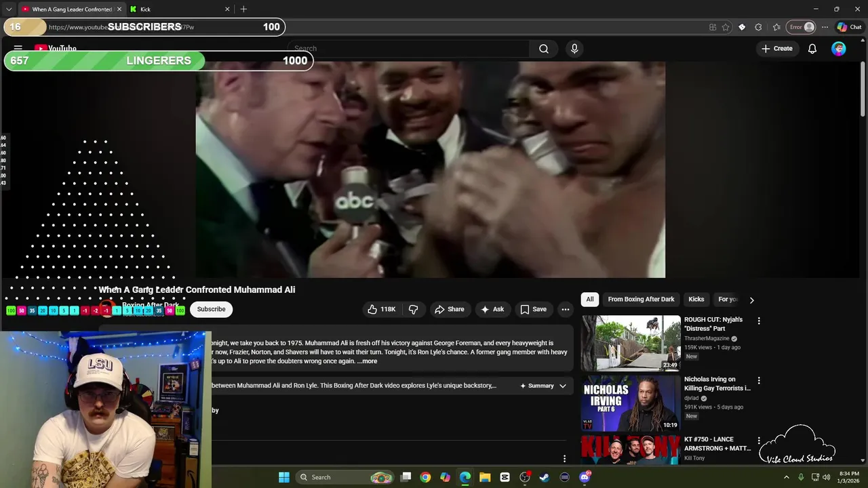Dislike the video with thumbs down
Image resolution: width=868 pixels, height=488 pixels.
click(x=413, y=309)
